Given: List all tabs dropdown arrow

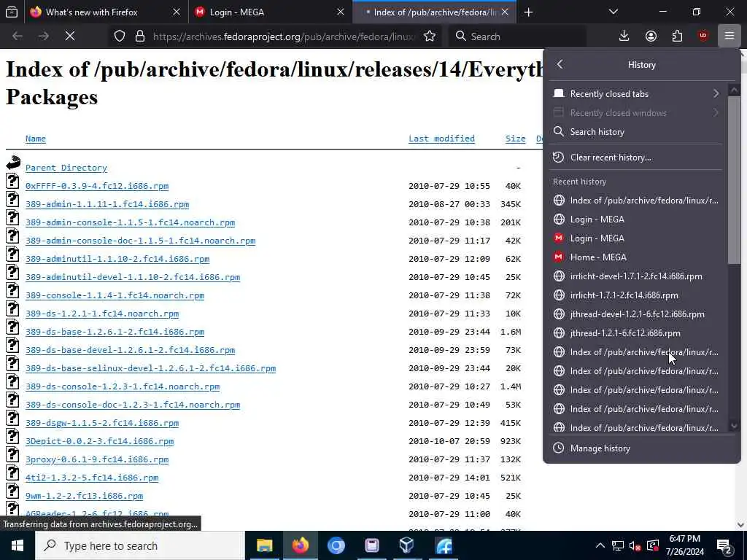Looking at the screenshot, I should coord(614,12).
